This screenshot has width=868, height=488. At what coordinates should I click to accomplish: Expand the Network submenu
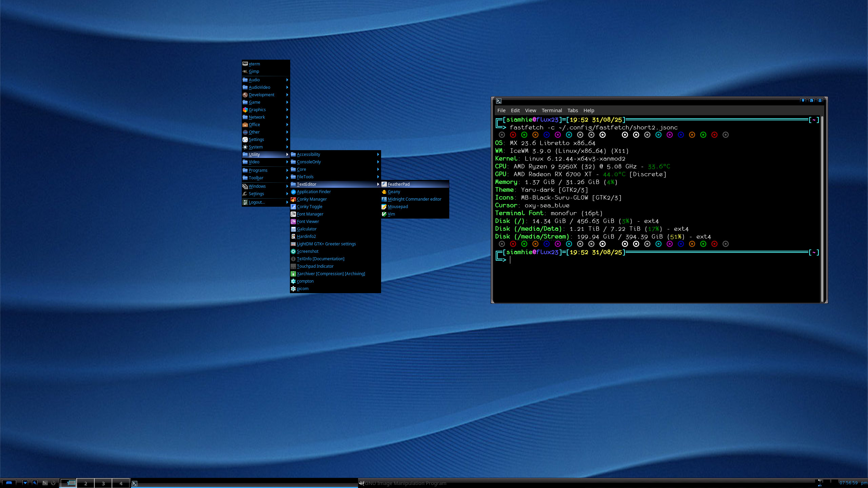pos(266,117)
